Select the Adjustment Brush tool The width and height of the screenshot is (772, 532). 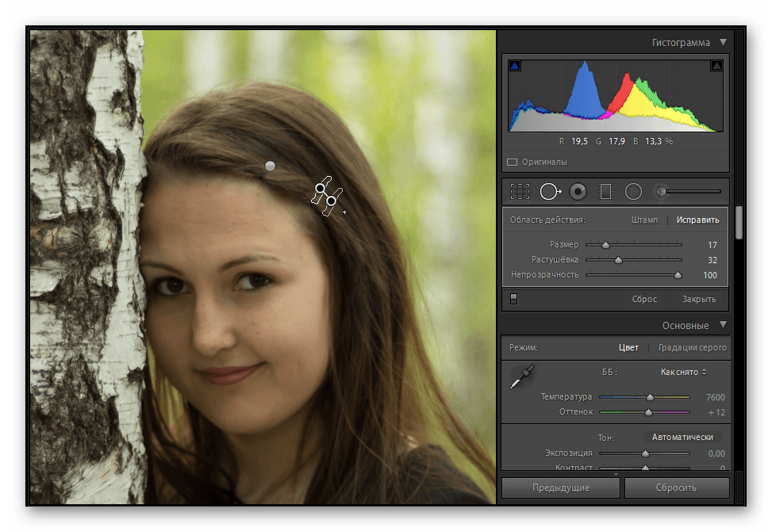click(x=689, y=191)
